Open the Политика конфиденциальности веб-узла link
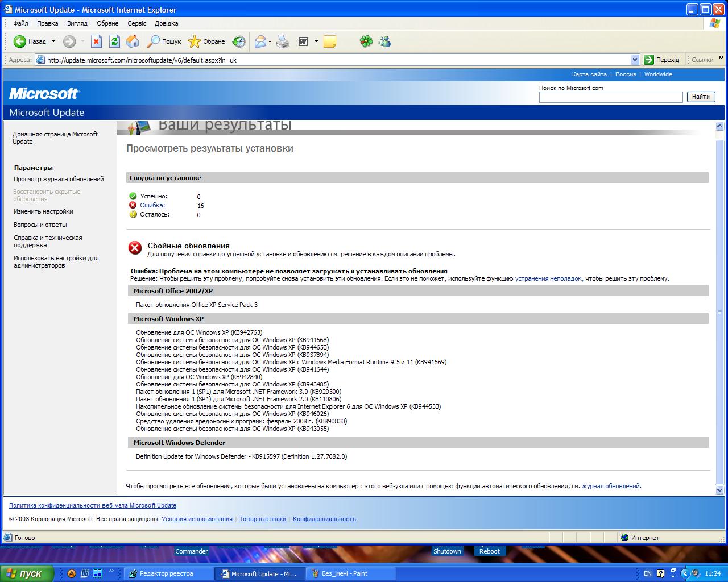 (x=93, y=505)
